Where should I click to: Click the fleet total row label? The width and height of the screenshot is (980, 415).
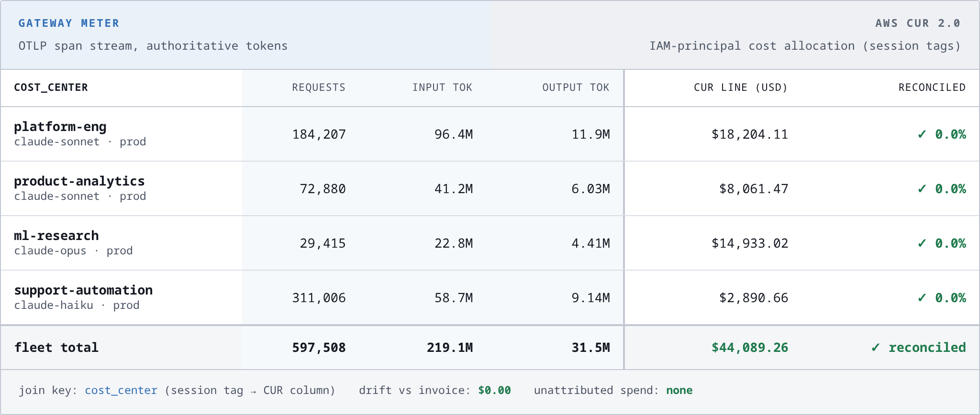tap(56, 348)
